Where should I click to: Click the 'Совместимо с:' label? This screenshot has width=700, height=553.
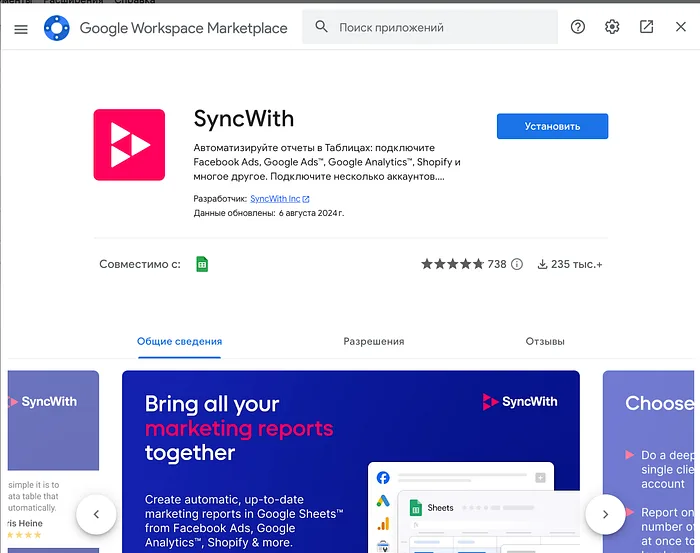point(140,264)
